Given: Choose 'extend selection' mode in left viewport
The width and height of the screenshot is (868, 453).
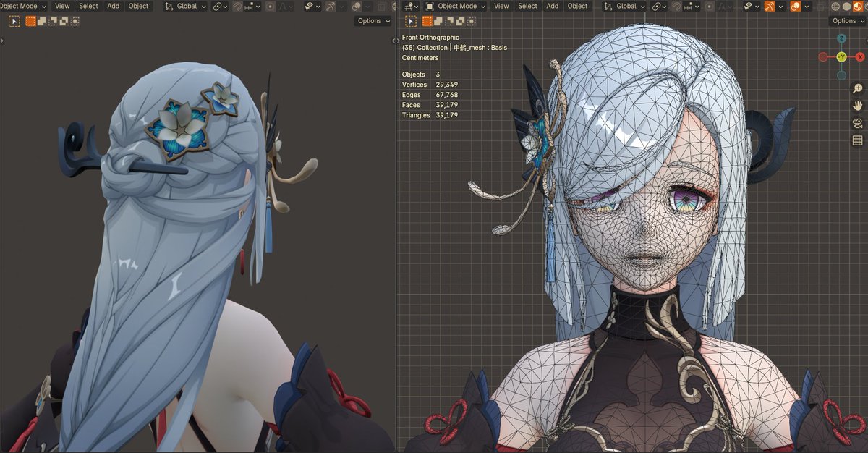Looking at the screenshot, I should click(42, 21).
